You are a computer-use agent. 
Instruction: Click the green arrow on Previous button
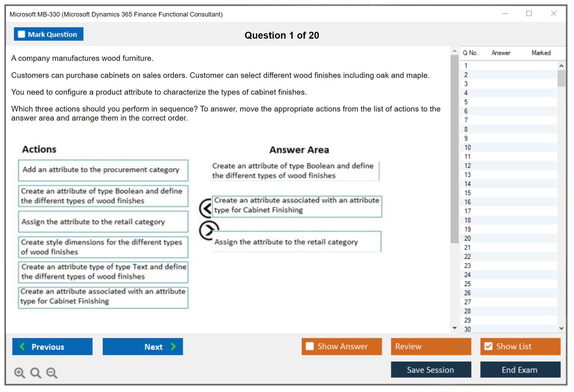[x=22, y=346]
